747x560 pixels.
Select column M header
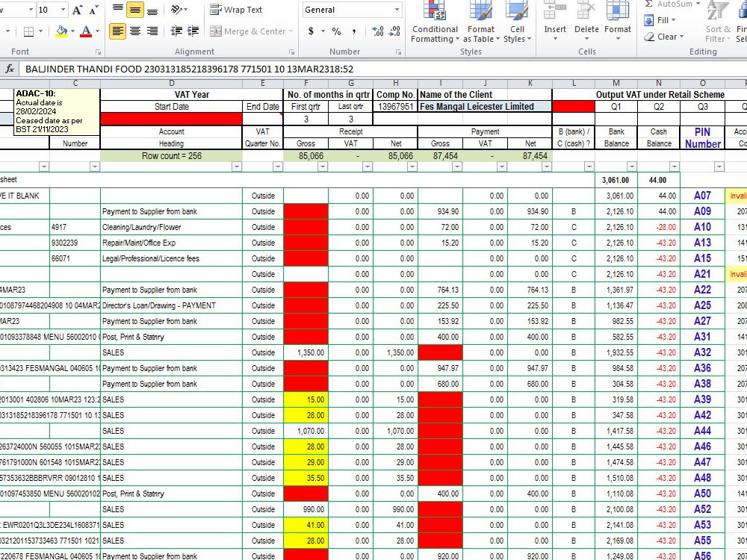[x=616, y=84]
